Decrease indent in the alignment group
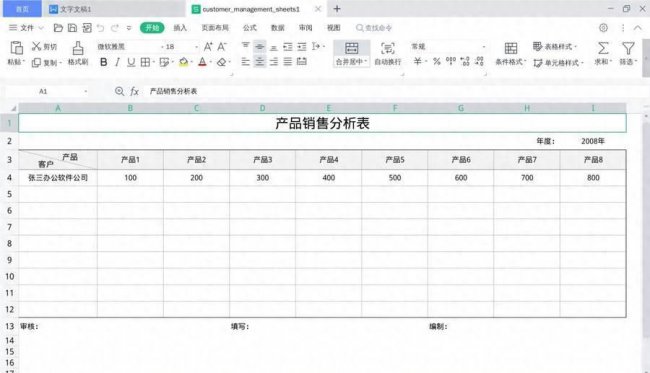 [288, 46]
